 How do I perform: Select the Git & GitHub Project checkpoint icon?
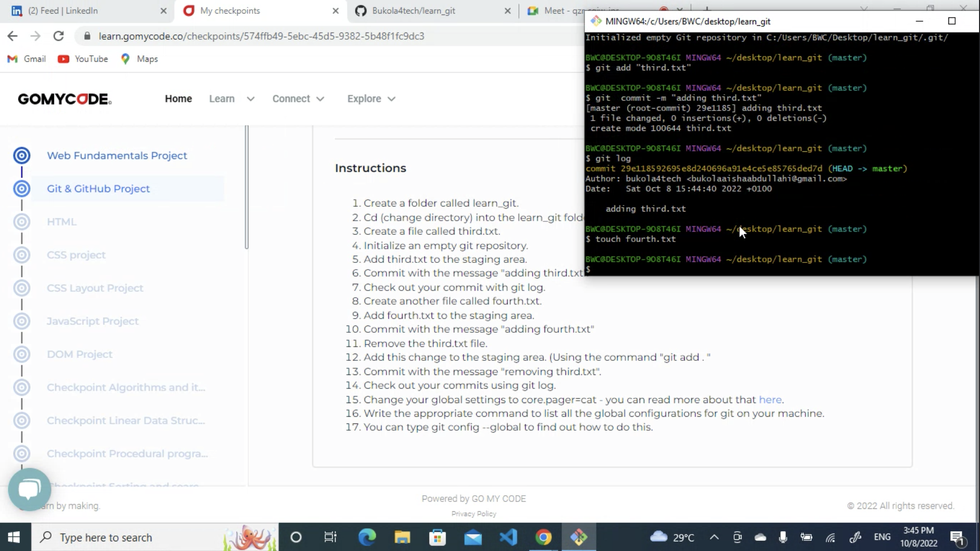(x=21, y=189)
